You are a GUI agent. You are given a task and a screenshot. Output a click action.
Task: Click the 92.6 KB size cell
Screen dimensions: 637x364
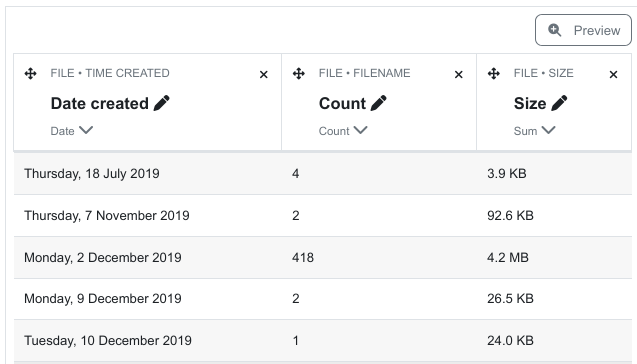(x=510, y=215)
